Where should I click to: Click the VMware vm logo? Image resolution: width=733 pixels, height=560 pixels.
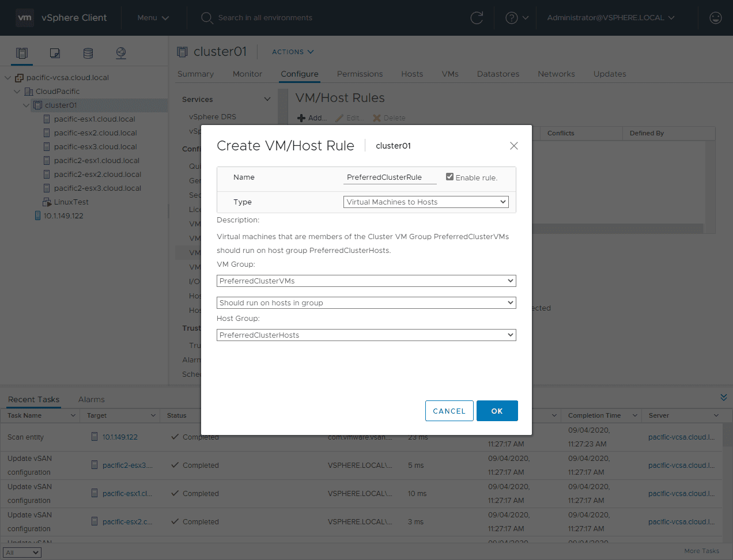(25, 18)
